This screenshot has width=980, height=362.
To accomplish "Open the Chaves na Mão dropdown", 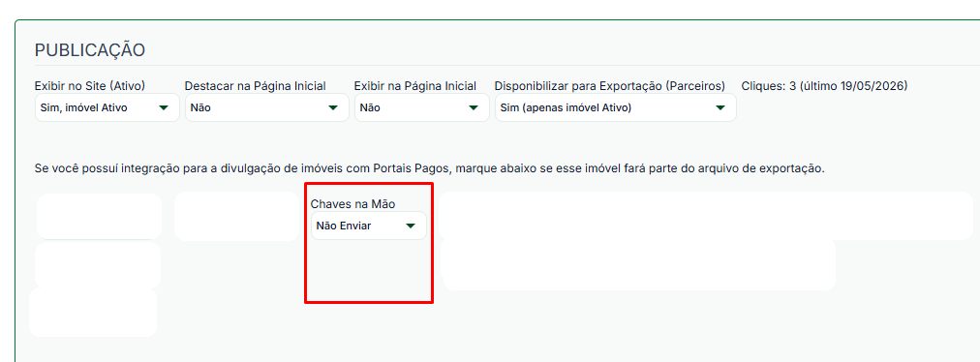I will point(369,226).
